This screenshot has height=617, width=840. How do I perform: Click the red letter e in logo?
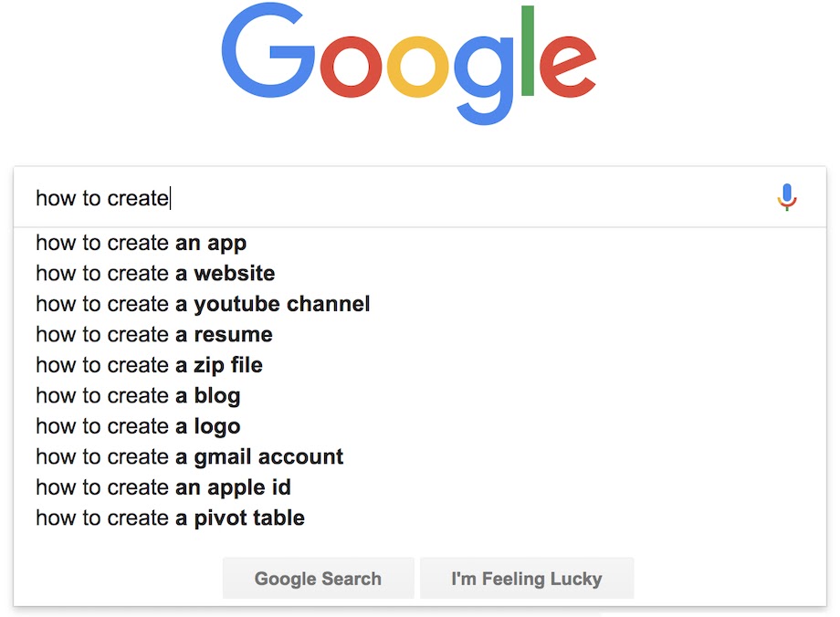(566, 68)
